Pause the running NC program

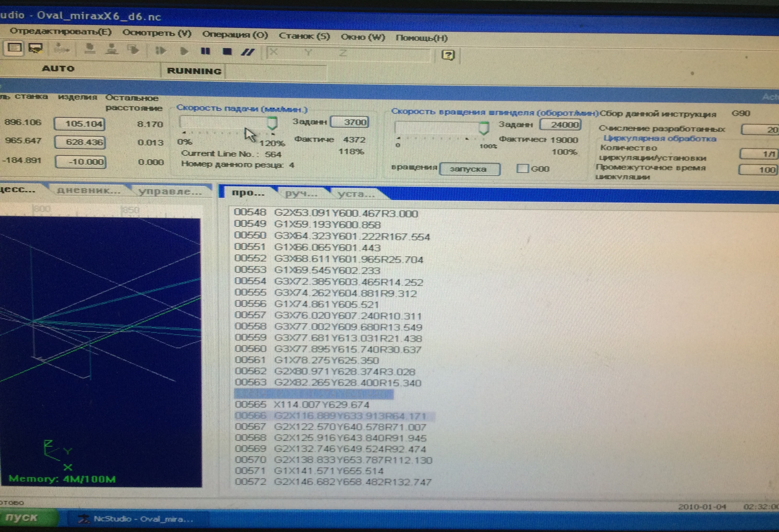click(205, 51)
